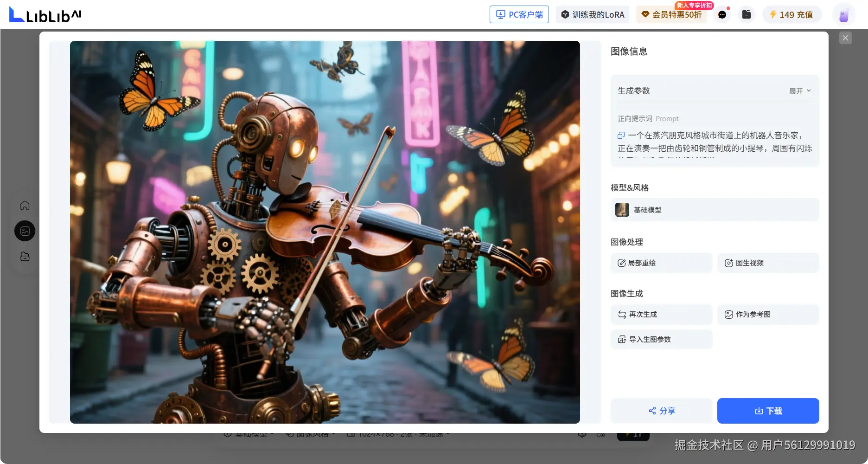Open the user avatar profile

click(844, 15)
